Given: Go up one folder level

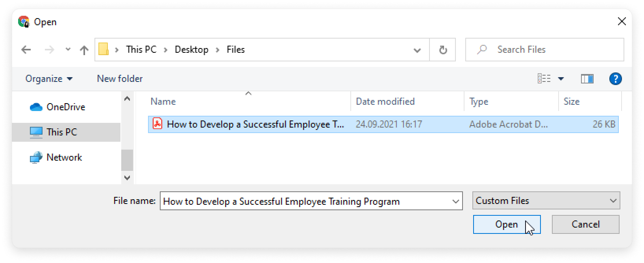Looking at the screenshot, I should tap(84, 50).
